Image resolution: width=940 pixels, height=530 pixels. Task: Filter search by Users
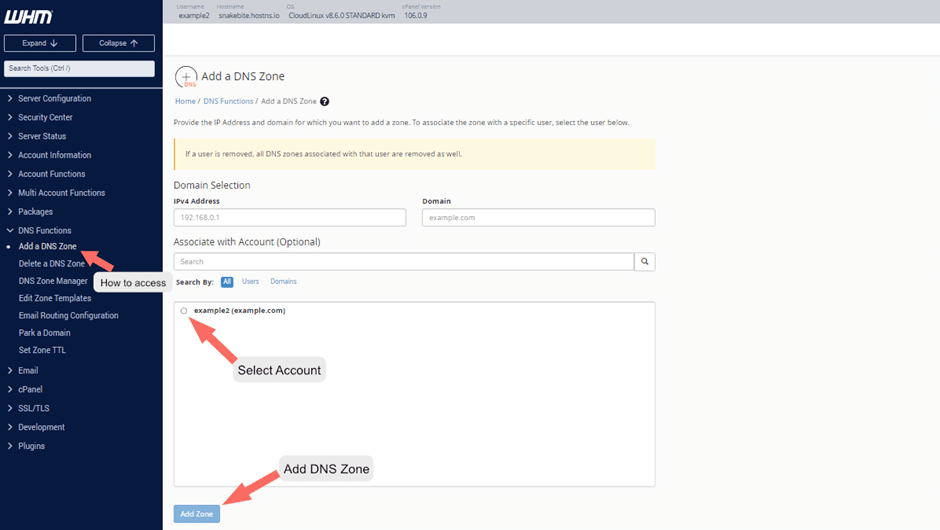point(250,281)
